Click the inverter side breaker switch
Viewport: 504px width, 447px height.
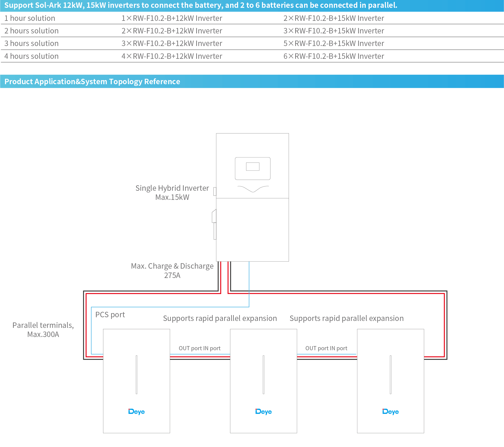coord(214,217)
